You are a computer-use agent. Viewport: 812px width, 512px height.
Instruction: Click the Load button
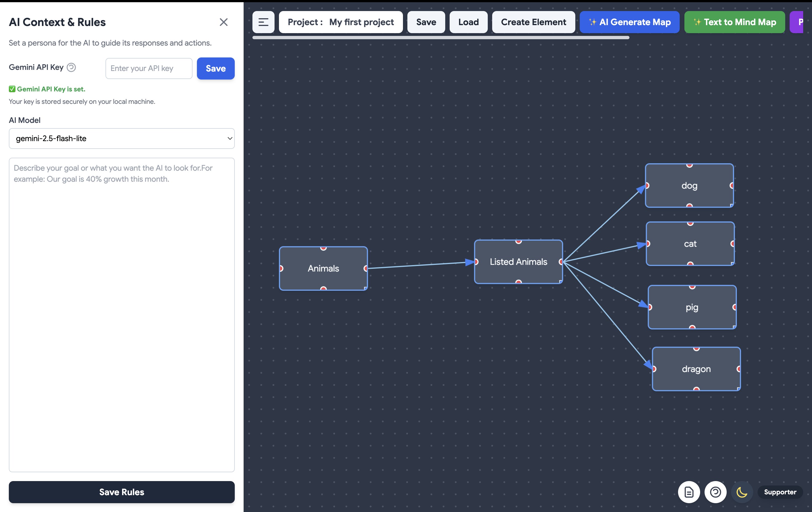468,22
